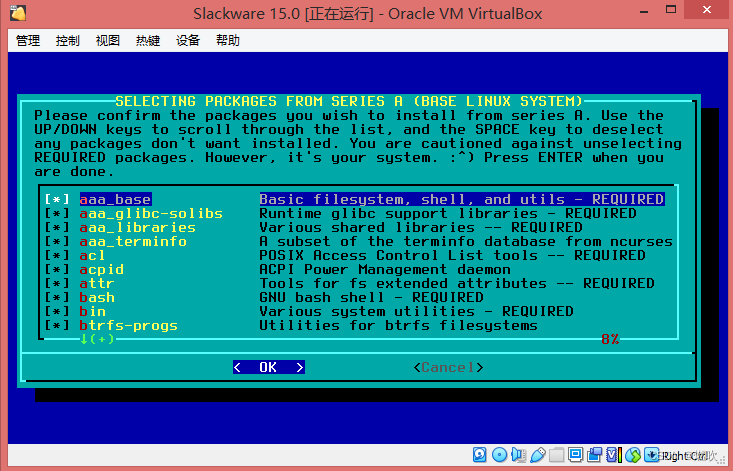
Task: Click the 'SELECTING PACKAGES FROM SERIES A' title
Action: click(x=349, y=101)
